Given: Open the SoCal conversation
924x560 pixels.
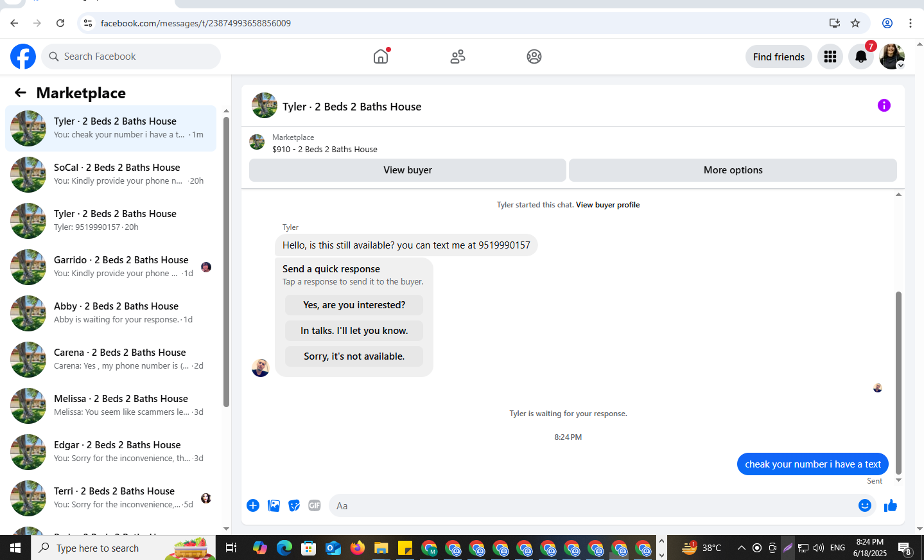Looking at the screenshot, I should 111,175.
